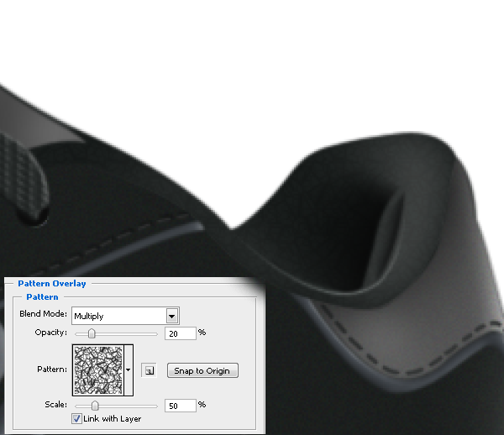The image size is (504, 435).
Task: Open the pattern picker arrow
Action: click(129, 370)
